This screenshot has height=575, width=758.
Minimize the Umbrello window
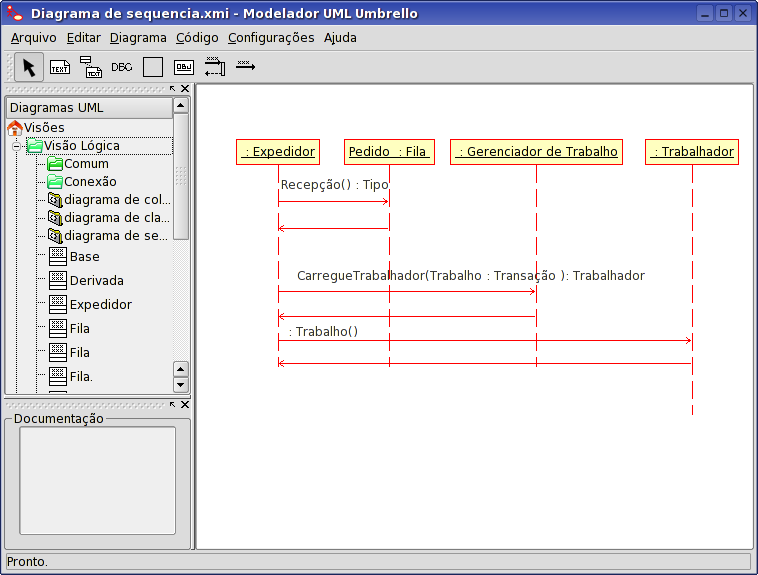(x=705, y=14)
